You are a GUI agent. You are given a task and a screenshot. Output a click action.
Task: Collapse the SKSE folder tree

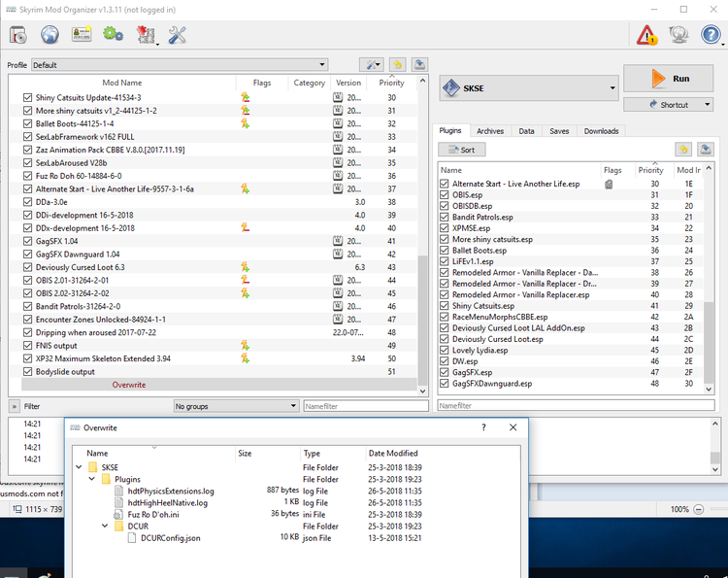79,467
